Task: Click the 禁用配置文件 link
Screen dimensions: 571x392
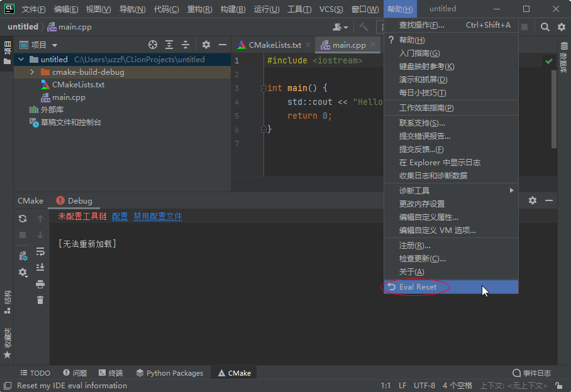Action: pos(157,217)
